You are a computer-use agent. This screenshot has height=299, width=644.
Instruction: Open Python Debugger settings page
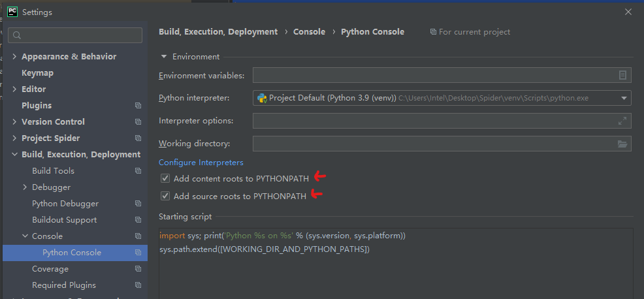[65, 204]
